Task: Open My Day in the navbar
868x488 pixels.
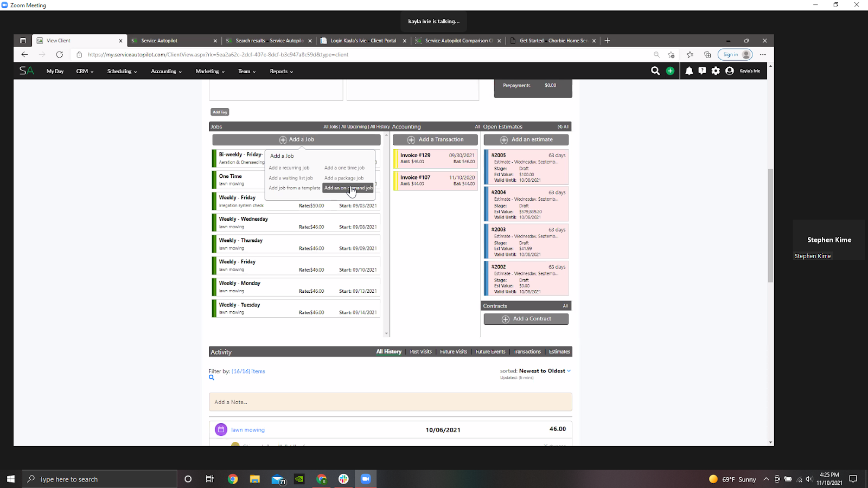Action: pos(55,72)
